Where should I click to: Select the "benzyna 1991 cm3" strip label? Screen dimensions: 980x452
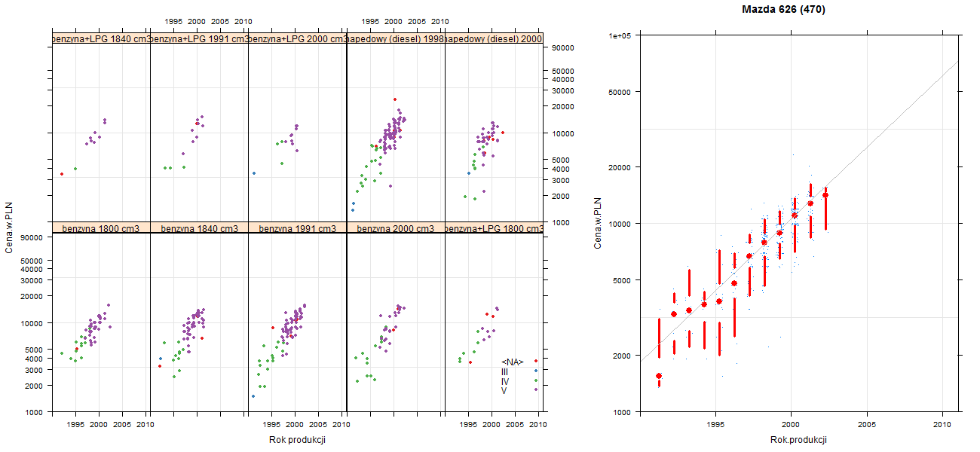297,228
